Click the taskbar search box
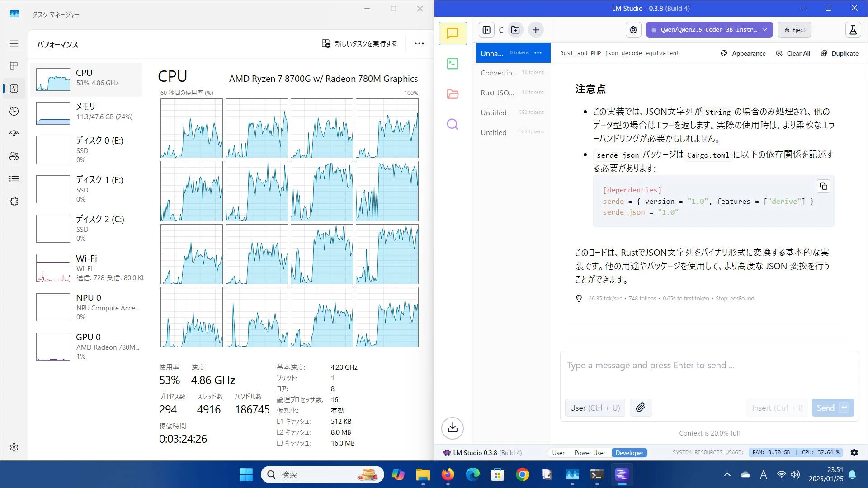 point(322,474)
